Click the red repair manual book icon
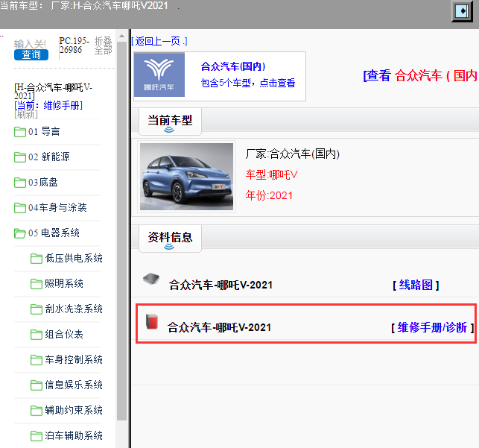The width and height of the screenshot is (479, 448). [152, 321]
